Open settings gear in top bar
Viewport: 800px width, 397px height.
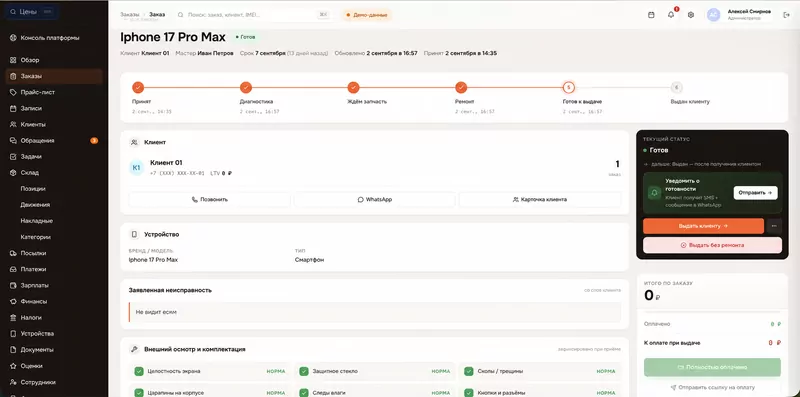tap(691, 15)
